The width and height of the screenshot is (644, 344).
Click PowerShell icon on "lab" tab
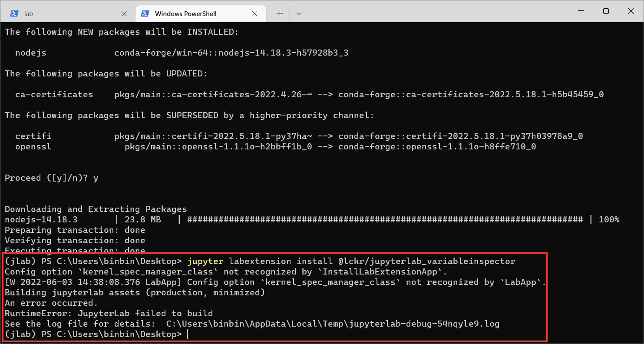[14, 13]
